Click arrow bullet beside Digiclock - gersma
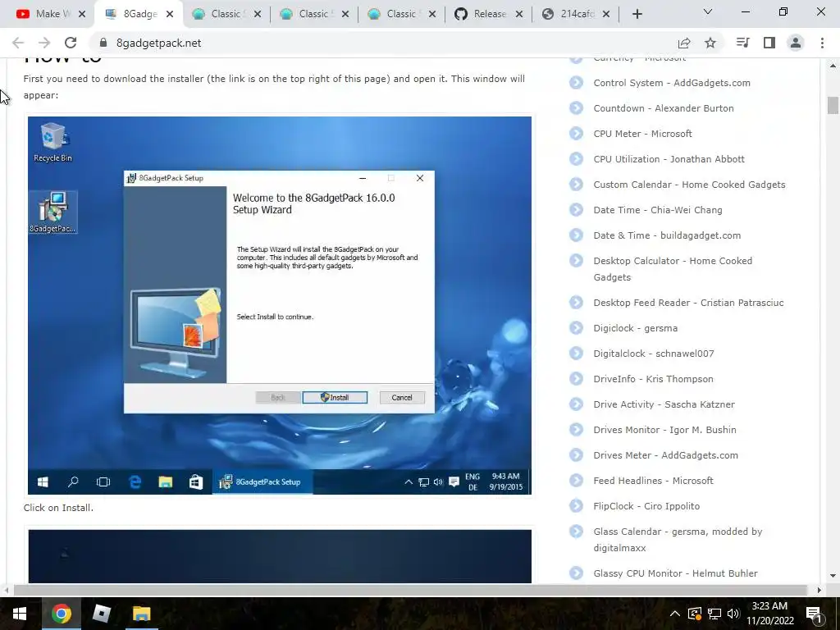This screenshot has width=840, height=630. [576, 328]
